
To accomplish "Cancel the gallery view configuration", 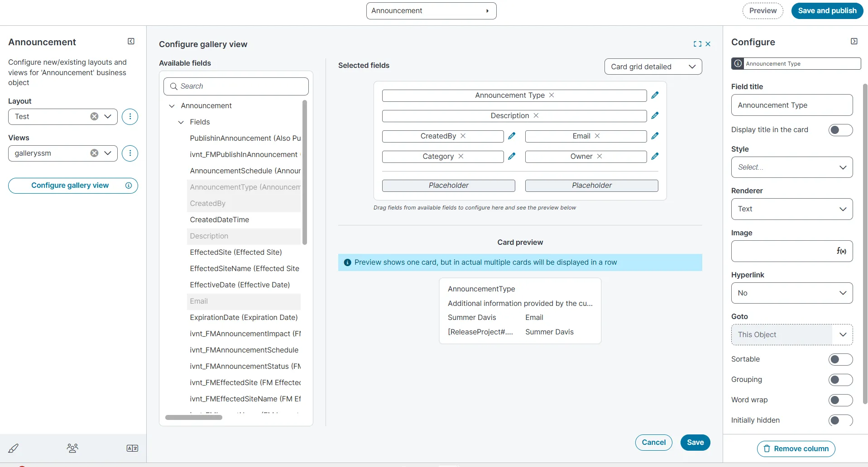I will [x=653, y=443].
